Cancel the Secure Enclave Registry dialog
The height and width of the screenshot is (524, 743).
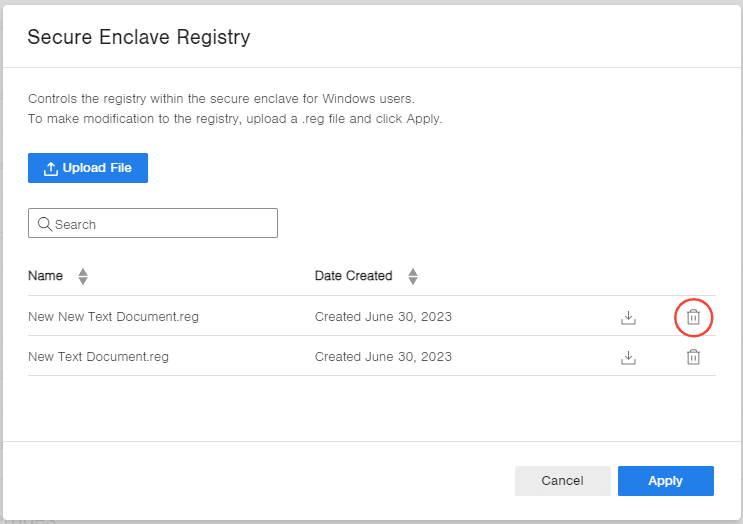point(562,481)
